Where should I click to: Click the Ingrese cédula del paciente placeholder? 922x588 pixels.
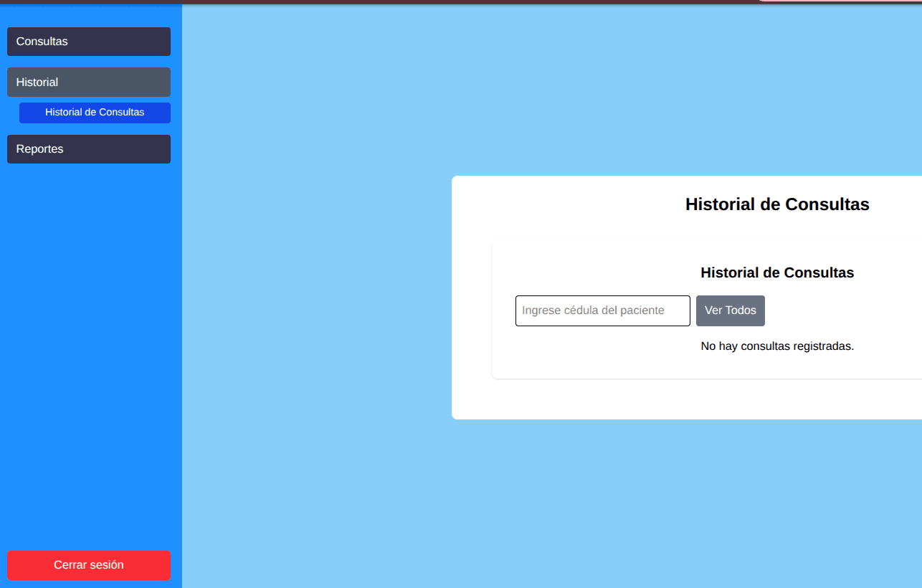click(593, 310)
